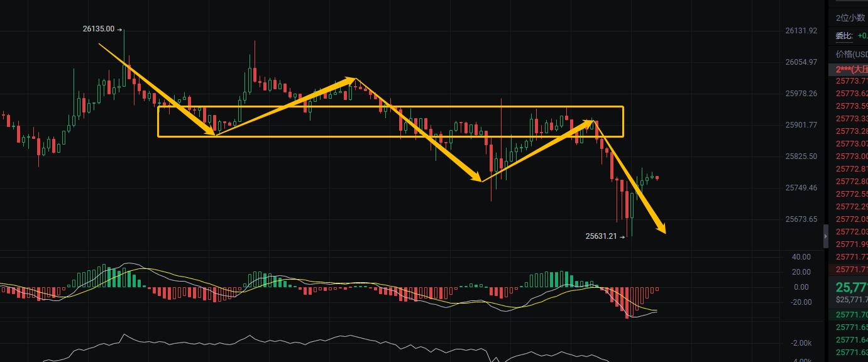
Task: Click the rightmost red candlestick
Action: (657, 178)
